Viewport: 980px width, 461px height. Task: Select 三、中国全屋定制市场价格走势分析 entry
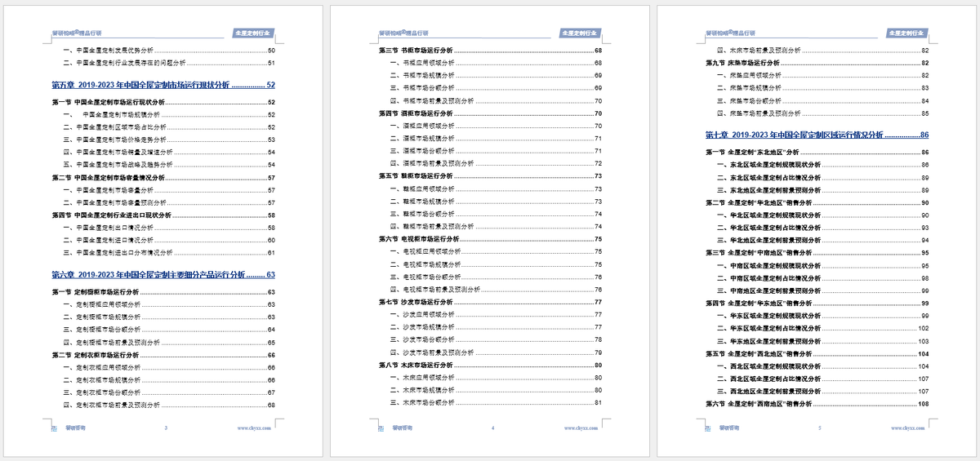pos(169,140)
